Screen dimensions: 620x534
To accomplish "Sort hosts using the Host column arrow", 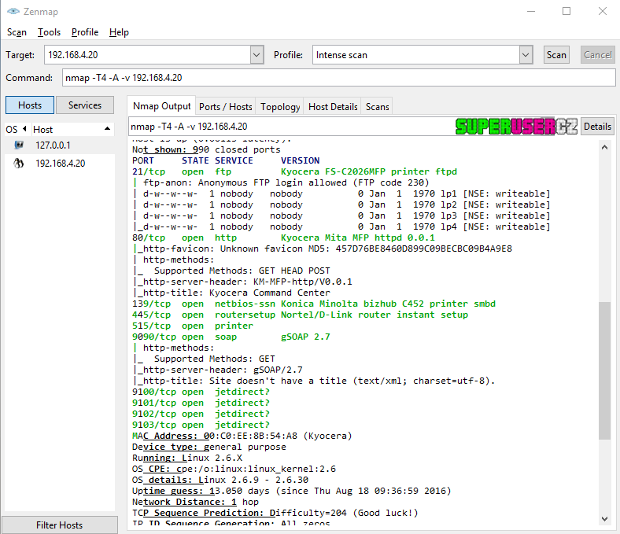I will (x=107, y=129).
